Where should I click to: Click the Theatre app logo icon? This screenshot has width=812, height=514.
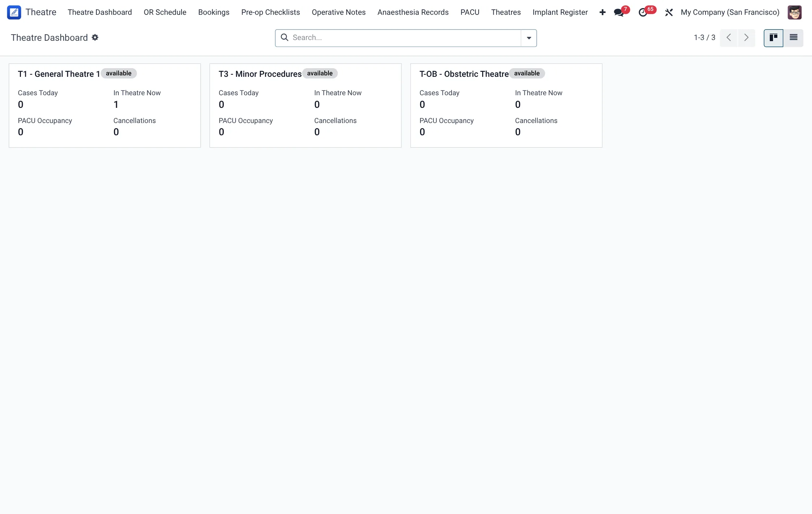tap(14, 12)
